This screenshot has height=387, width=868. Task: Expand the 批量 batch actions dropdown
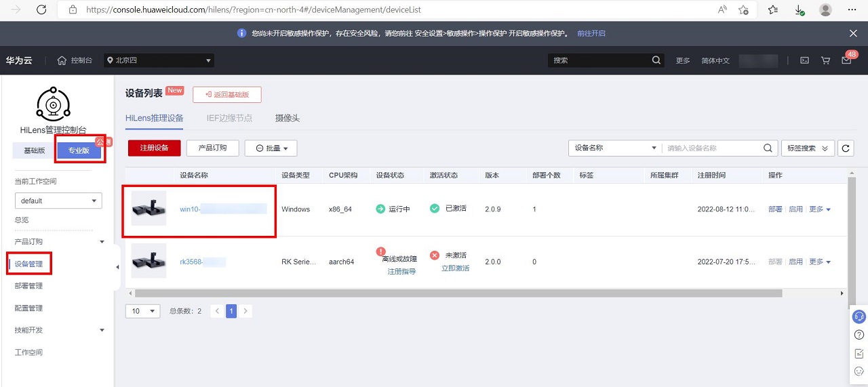coord(271,148)
